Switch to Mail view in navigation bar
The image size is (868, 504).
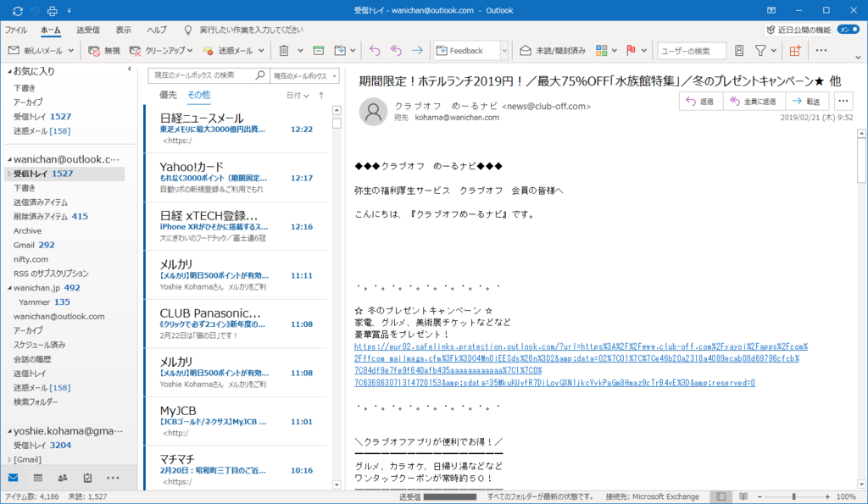click(14, 478)
